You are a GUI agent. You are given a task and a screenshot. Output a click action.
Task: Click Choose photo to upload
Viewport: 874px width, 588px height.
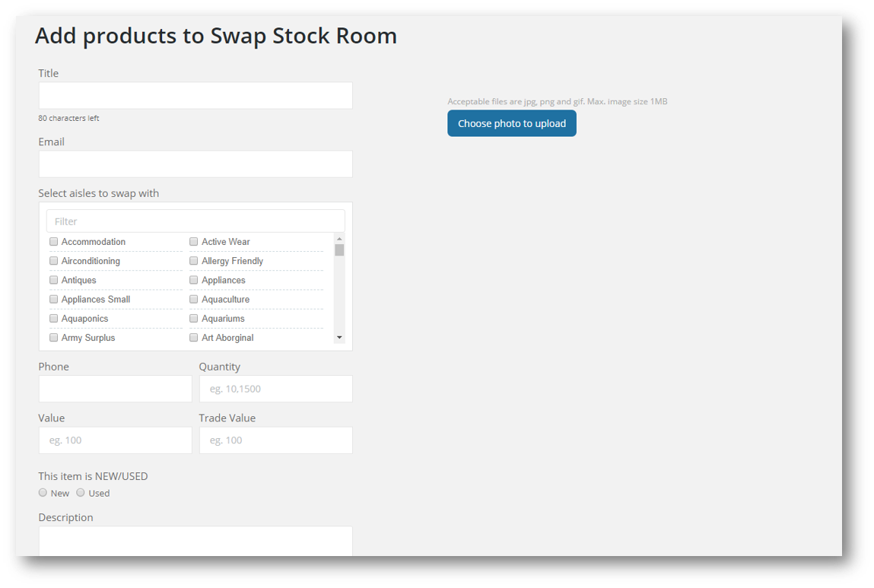[511, 122]
